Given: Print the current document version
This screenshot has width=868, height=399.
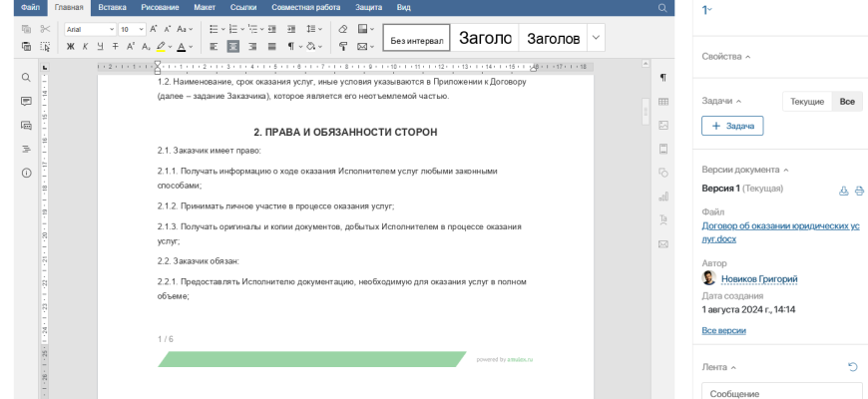Looking at the screenshot, I should click(858, 190).
